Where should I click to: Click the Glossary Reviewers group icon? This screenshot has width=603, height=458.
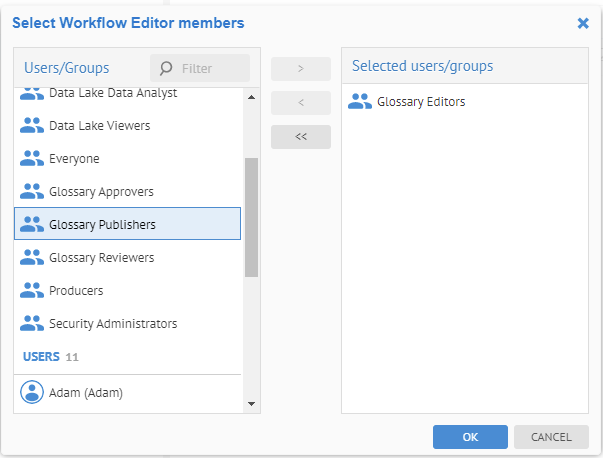point(32,258)
